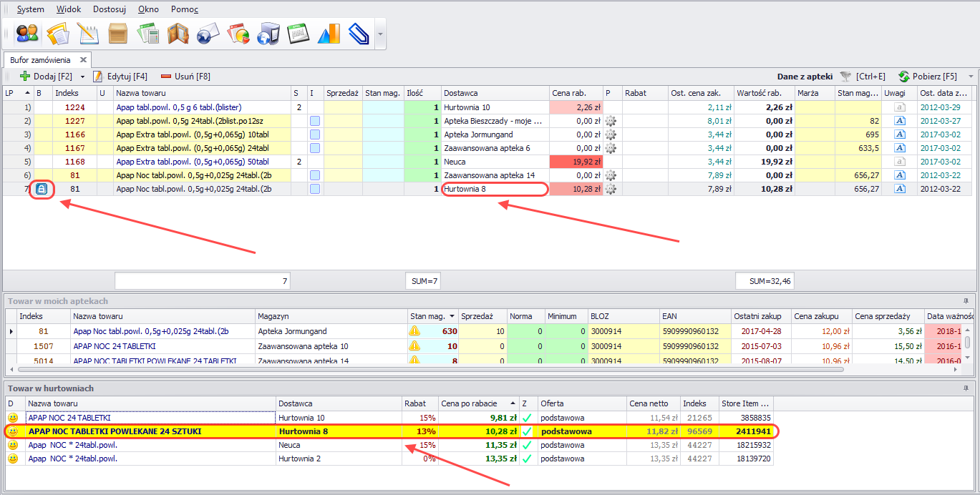Switch to the Bufor zamówienia tab
The width and height of the screenshot is (980, 495).
[40, 59]
